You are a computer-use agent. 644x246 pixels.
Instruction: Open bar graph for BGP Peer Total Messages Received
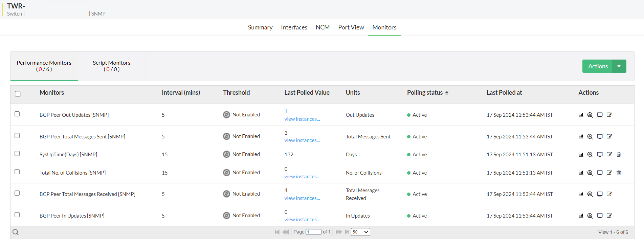(x=581, y=194)
